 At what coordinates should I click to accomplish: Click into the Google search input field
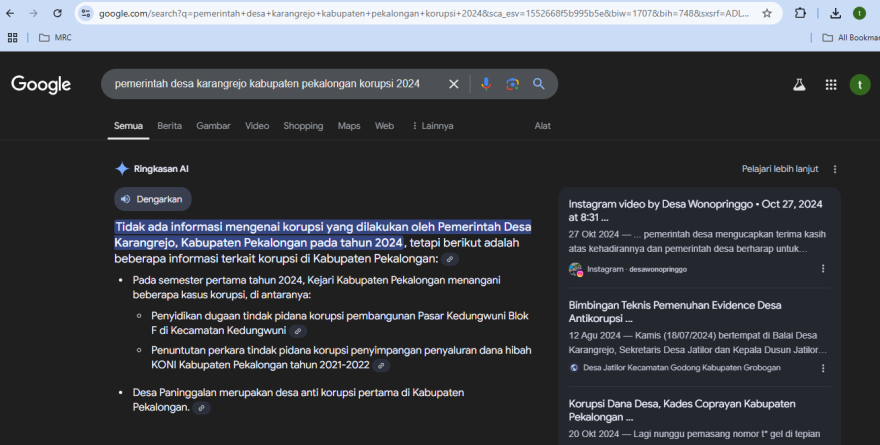(270, 84)
